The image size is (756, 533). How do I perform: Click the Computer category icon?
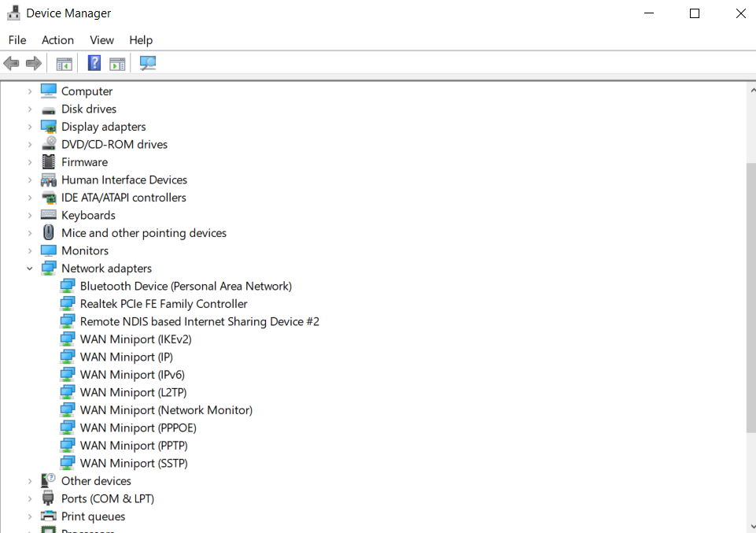(48, 91)
